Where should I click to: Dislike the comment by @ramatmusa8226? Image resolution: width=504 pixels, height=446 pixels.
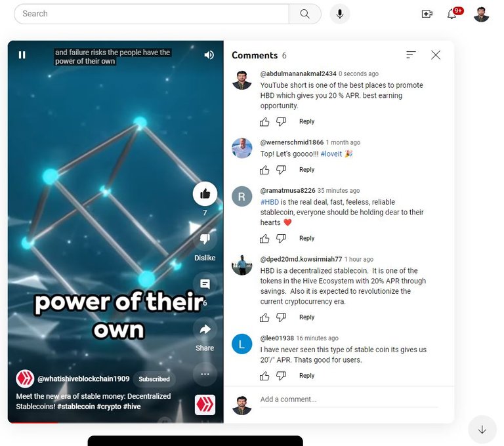pos(281,239)
